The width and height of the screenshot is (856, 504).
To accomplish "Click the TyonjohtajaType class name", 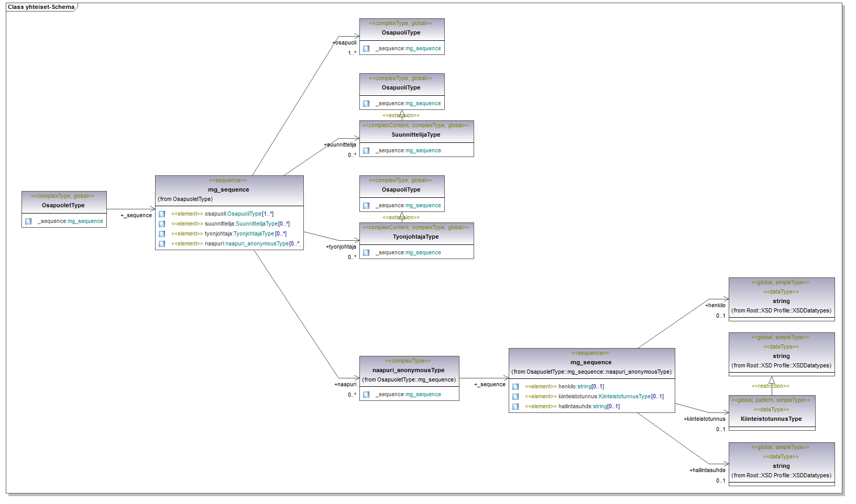I will tap(416, 237).
